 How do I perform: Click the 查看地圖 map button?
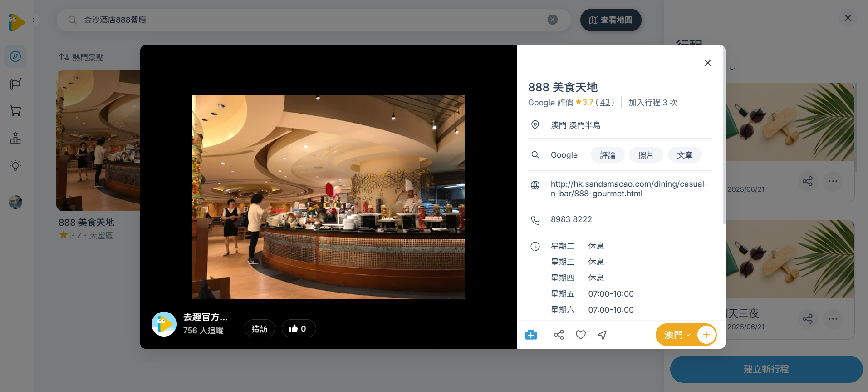coord(611,20)
